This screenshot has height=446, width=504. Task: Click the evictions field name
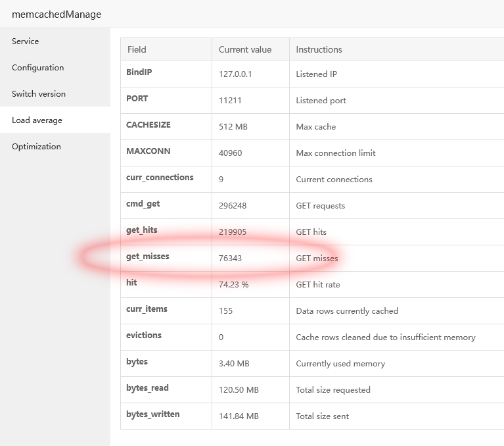144,335
